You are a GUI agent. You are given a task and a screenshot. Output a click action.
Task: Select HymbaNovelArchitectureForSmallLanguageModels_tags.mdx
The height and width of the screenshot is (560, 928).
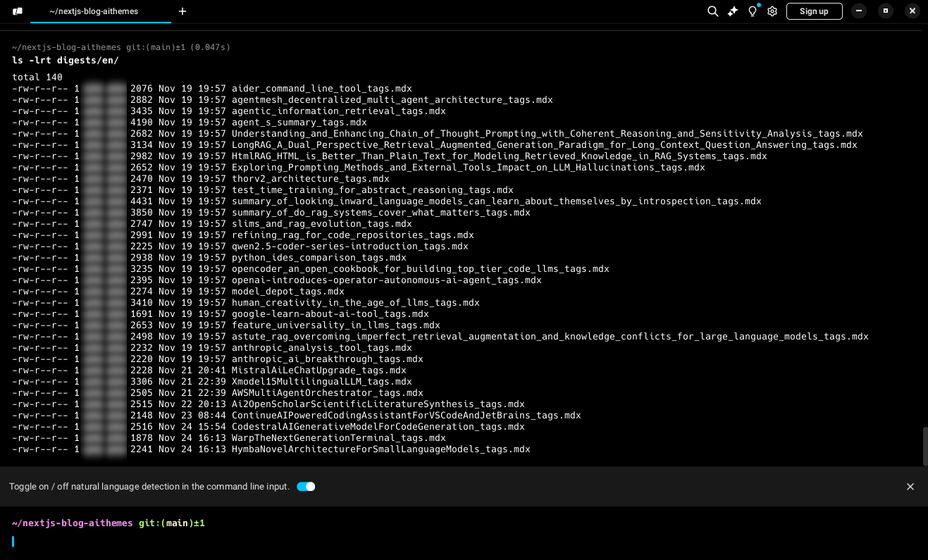(x=381, y=449)
